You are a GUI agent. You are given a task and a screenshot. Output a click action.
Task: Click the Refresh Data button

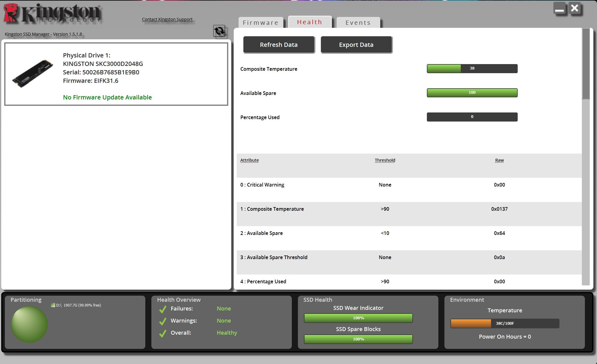pyautogui.click(x=279, y=45)
